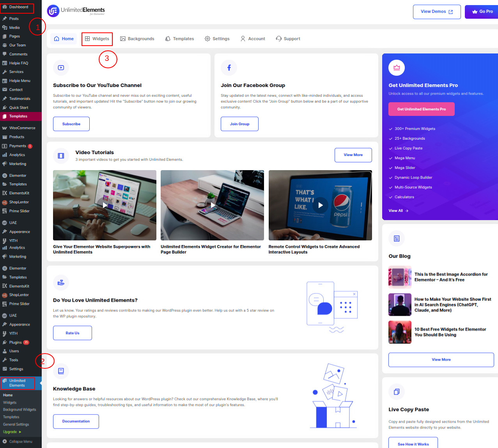Click the Image Accordion blog post thumbnail

coord(400,277)
